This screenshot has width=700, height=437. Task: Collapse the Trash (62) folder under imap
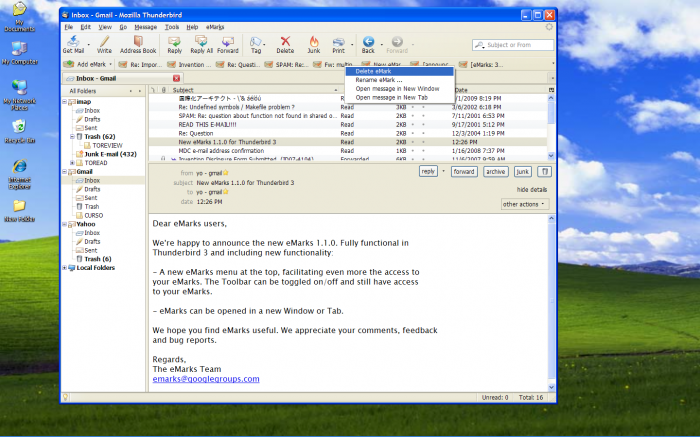72,137
